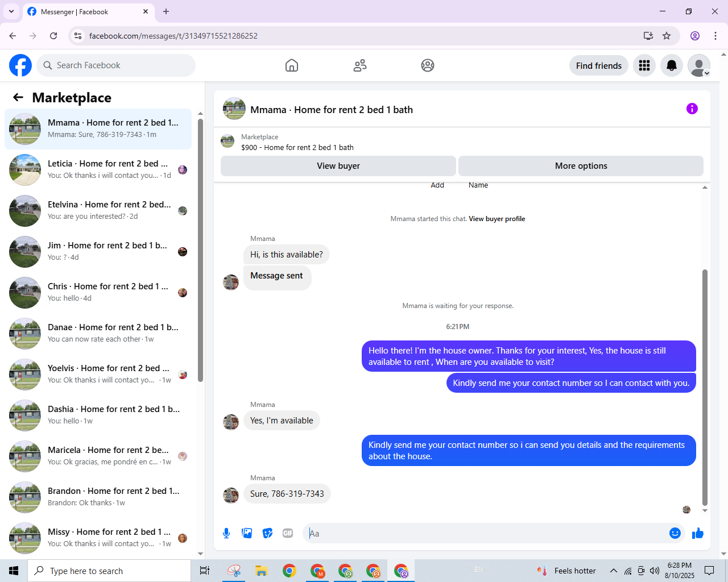Open Missy conversation in the list

click(x=98, y=538)
